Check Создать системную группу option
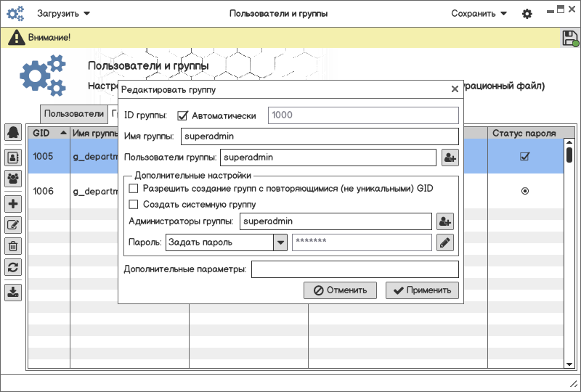581x392 pixels. [134, 204]
